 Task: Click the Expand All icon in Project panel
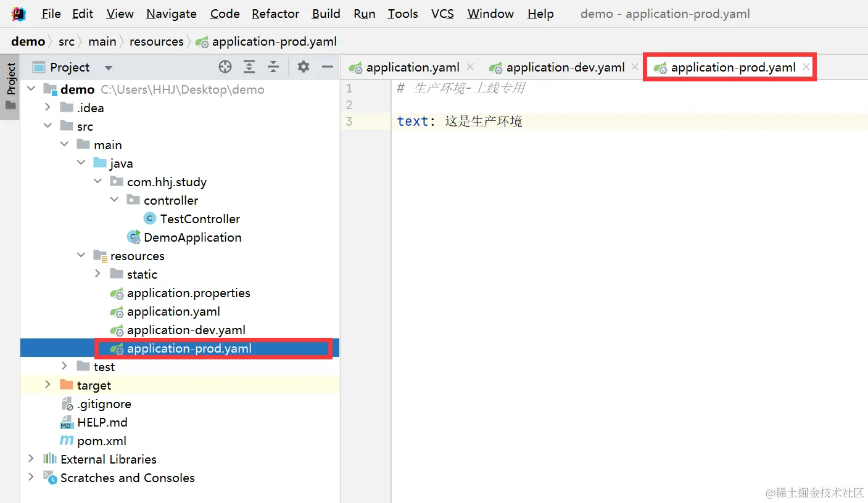point(249,67)
